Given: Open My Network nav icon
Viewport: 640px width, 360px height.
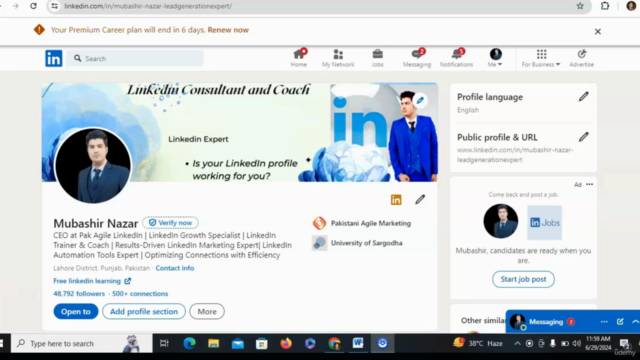Looking at the screenshot, I should [338, 58].
